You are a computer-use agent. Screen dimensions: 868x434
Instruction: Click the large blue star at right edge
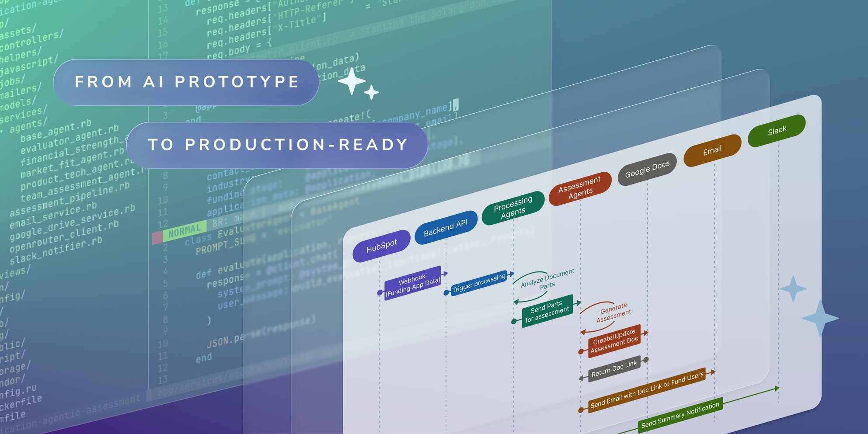820,318
